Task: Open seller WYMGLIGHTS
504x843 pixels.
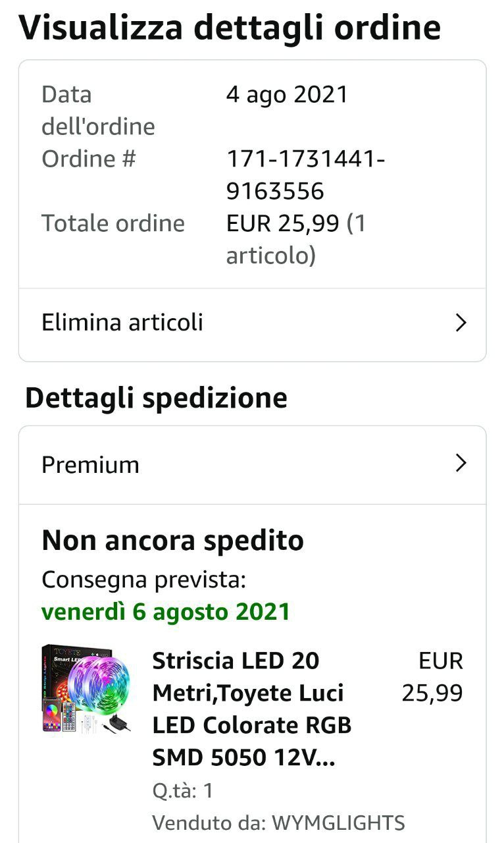Action: pyautogui.click(x=338, y=823)
